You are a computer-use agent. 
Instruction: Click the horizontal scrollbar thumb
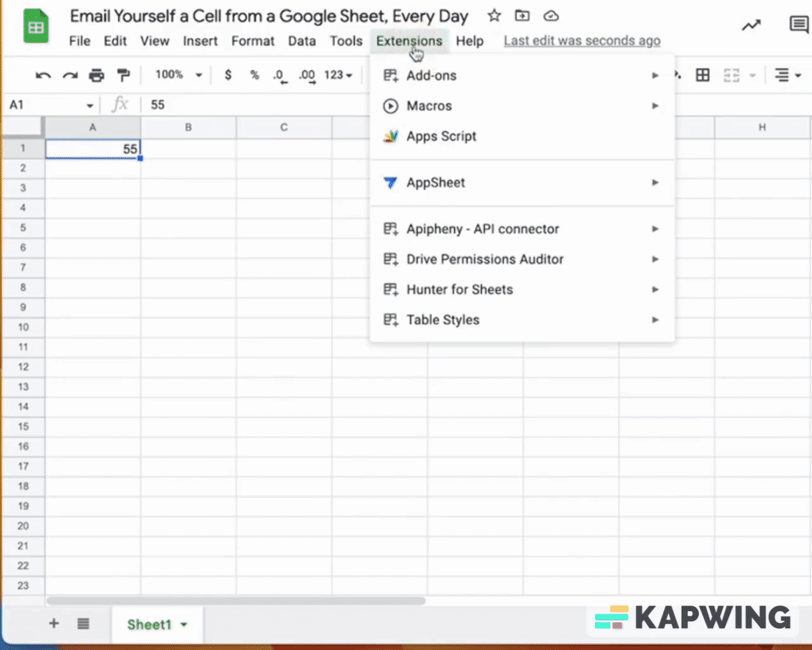pyautogui.click(x=236, y=600)
